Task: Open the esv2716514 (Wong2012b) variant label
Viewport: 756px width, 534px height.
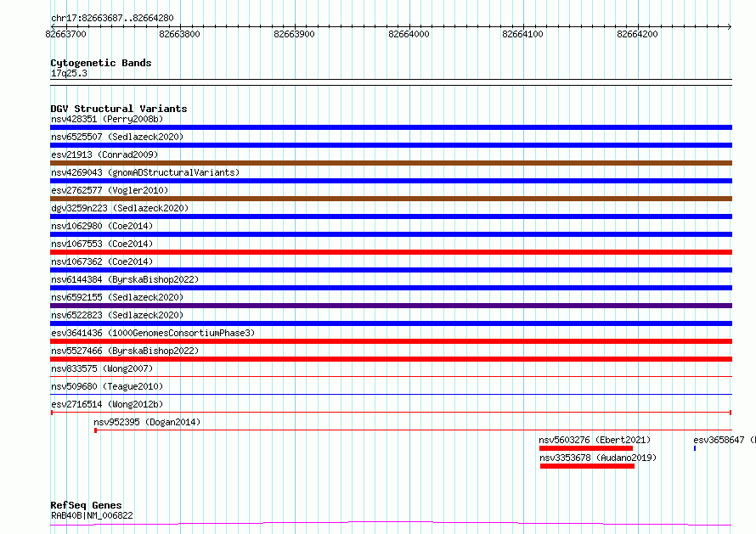Action: [x=106, y=404]
